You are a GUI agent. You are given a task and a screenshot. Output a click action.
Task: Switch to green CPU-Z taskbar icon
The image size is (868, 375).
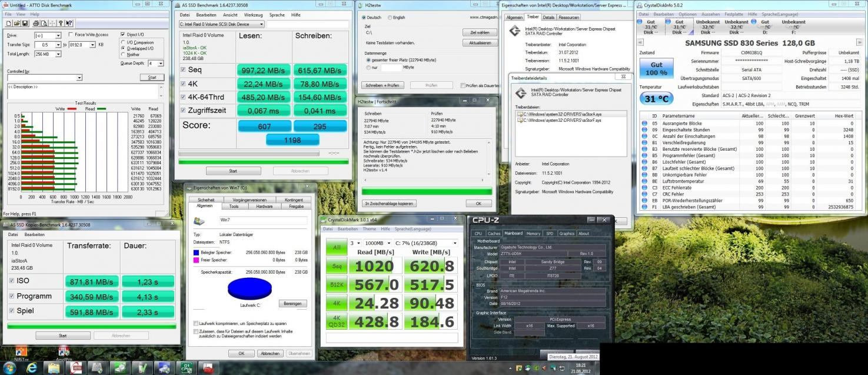click(x=187, y=368)
